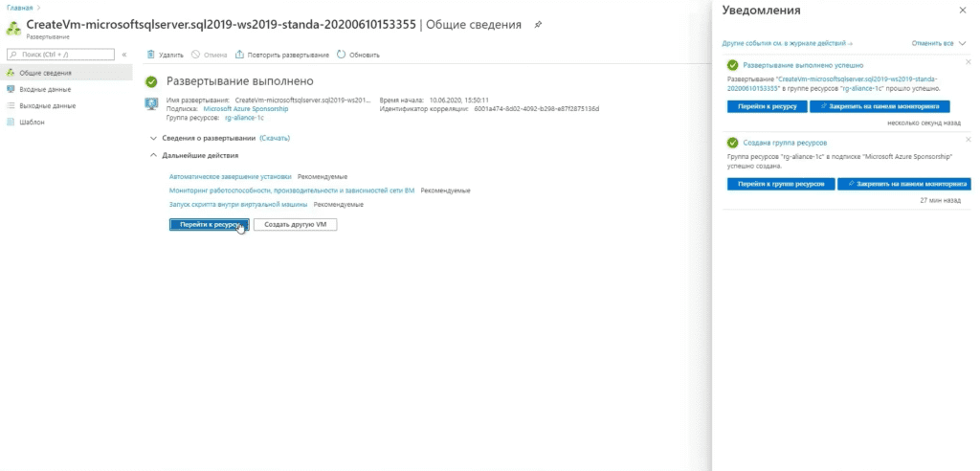Select the start time 10.06.2020, 15:50:11

tap(458, 101)
